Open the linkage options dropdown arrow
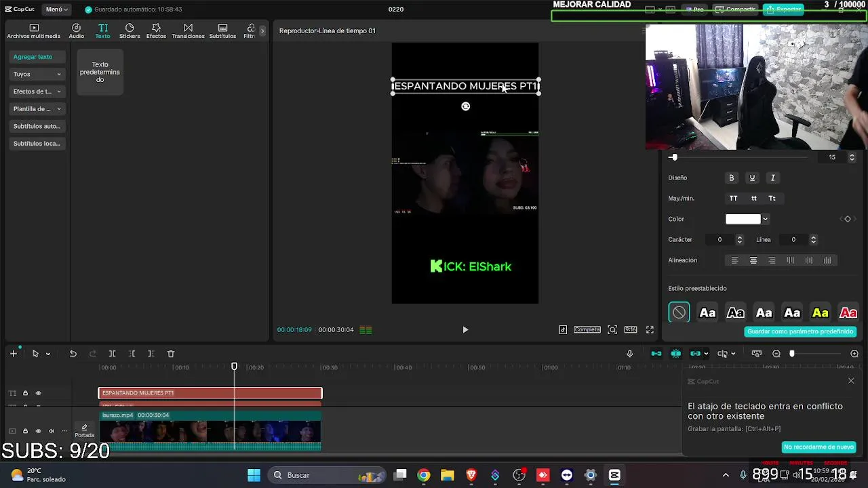Screen dimensions: 868x488 coord(706,354)
